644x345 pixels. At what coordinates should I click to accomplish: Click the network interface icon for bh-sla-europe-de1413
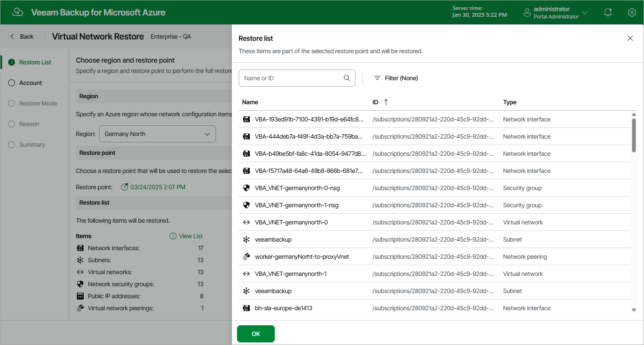[x=246, y=308]
